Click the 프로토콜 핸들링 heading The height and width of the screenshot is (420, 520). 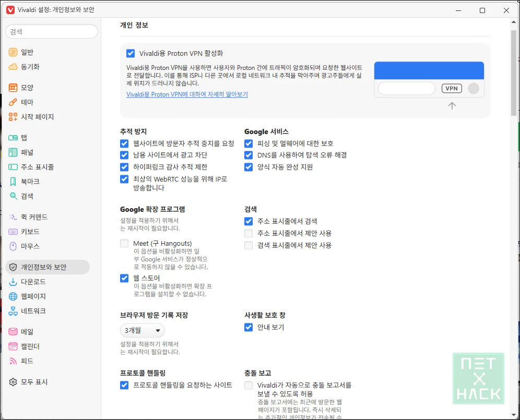click(143, 373)
